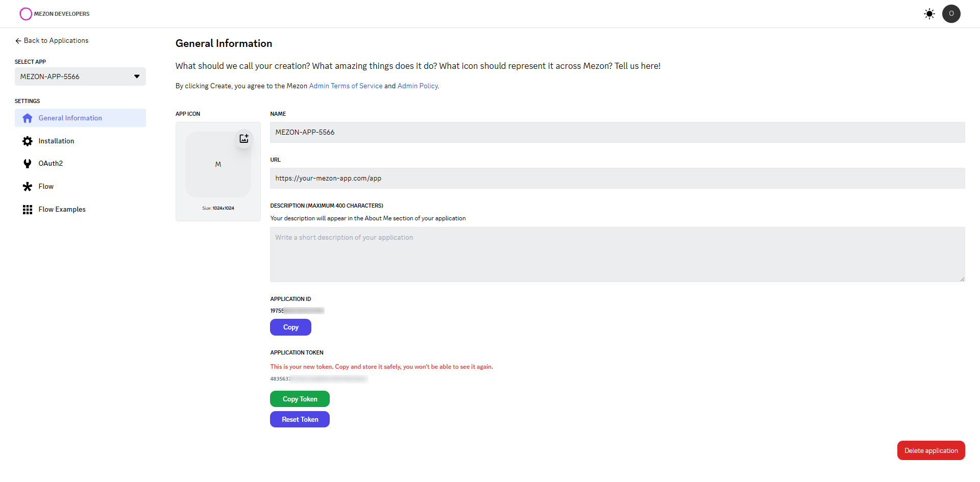Focus the Name input field
Viewport: 980px width, 482px height.
tap(617, 133)
